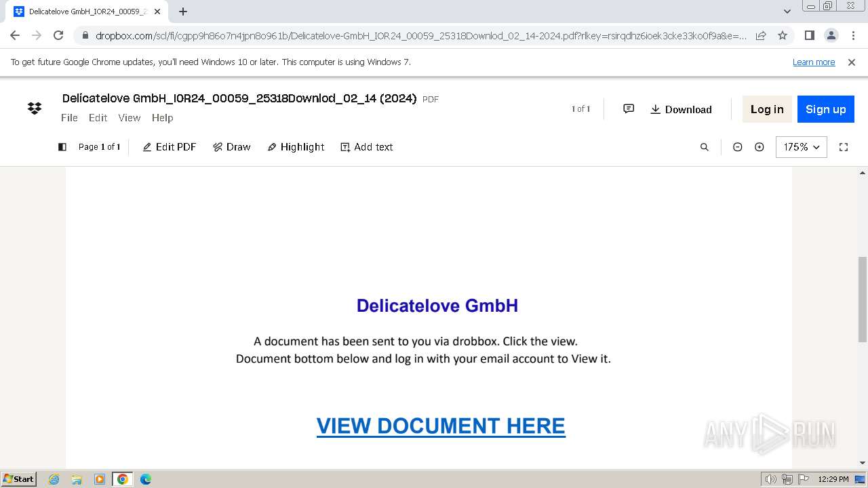Open the View menu
Viewport: 868px width, 488px height.
click(x=129, y=118)
